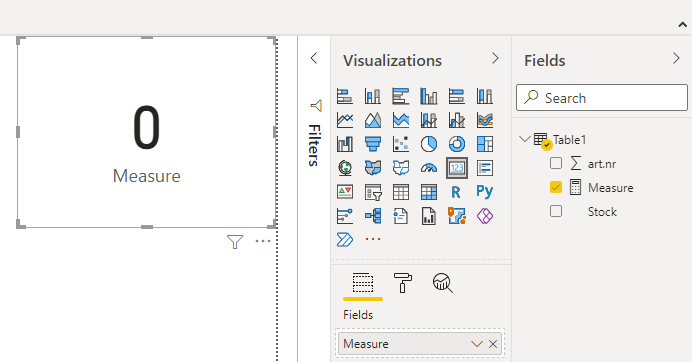Viewport: 692px width, 362px height.
Task: Select the Smart narrative visual
Action: (401, 216)
